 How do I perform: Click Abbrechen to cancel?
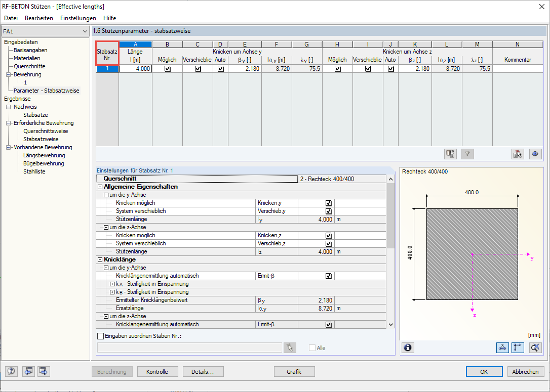[525, 372]
